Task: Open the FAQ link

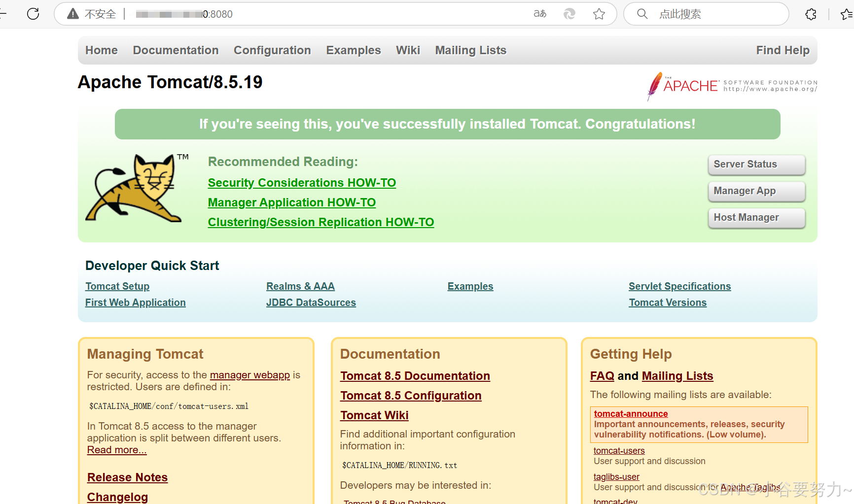Action: click(602, 376)
